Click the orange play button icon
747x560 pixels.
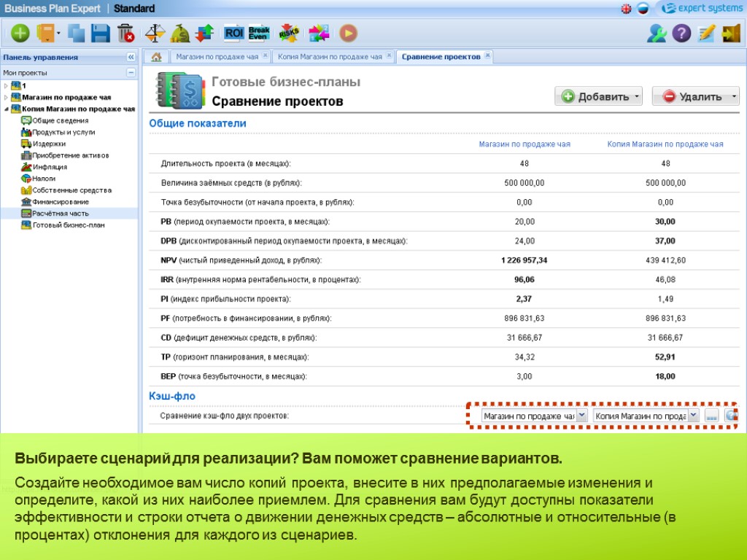348,34
